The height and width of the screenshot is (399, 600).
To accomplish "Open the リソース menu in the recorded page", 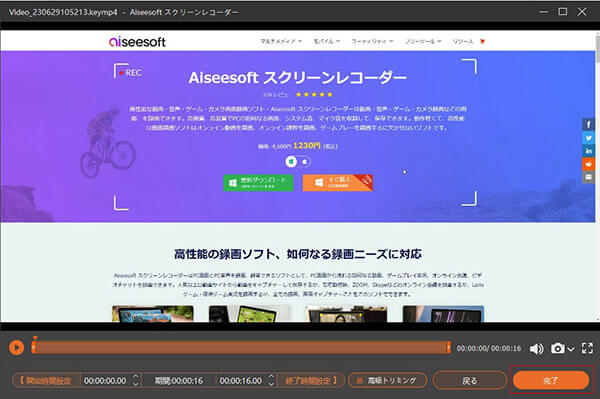I will click(463, 41).
